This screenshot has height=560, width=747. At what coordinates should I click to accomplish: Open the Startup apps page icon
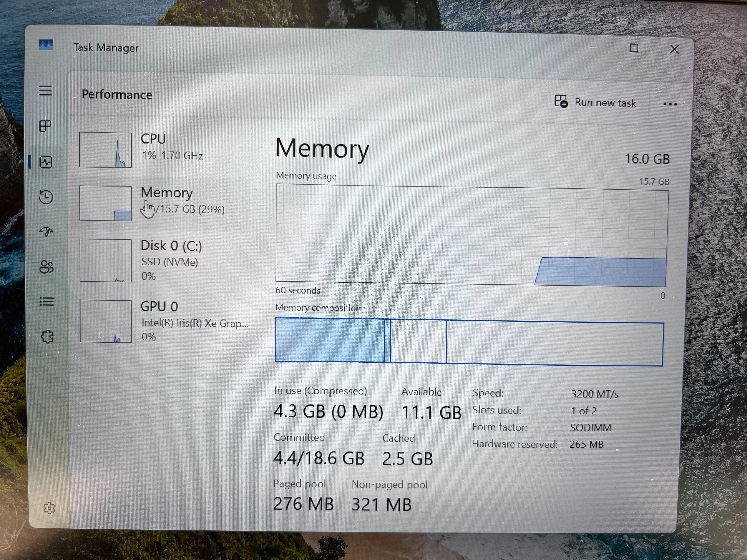(x=46, y=231)
